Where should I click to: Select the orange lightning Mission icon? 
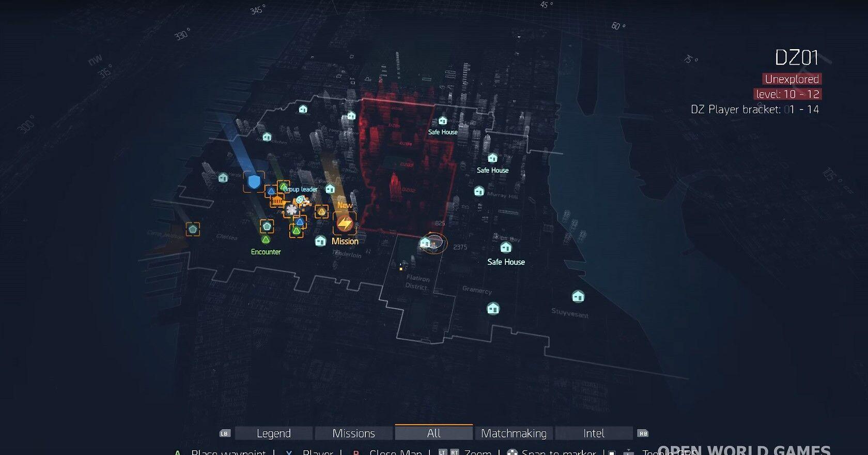tap(345, 224)
